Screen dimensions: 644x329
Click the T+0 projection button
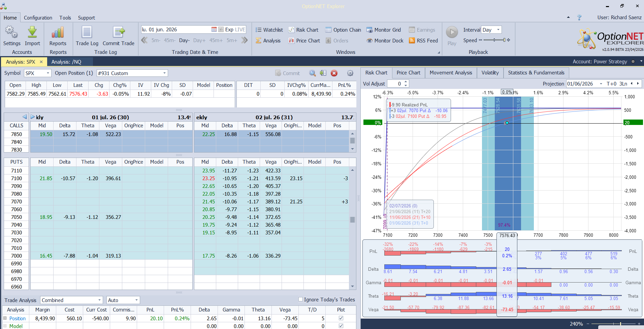[612, 84]
